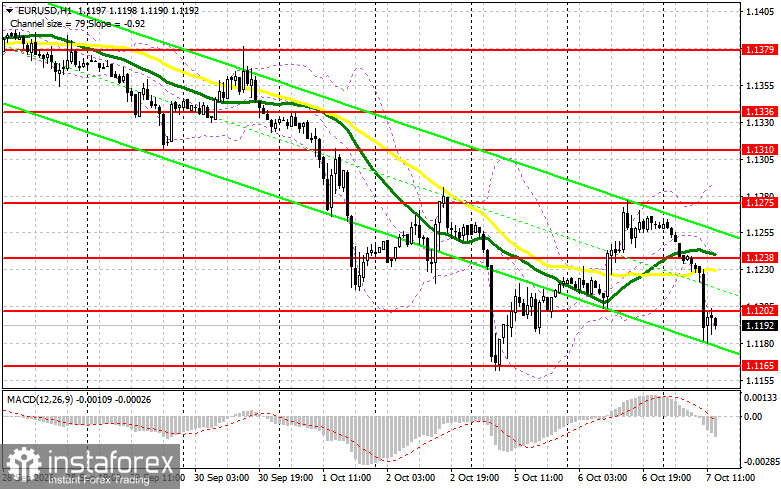Click the '2 Oct 19:00' time axis label
Viewport: 781px width, 489px height.
point(475,478)
